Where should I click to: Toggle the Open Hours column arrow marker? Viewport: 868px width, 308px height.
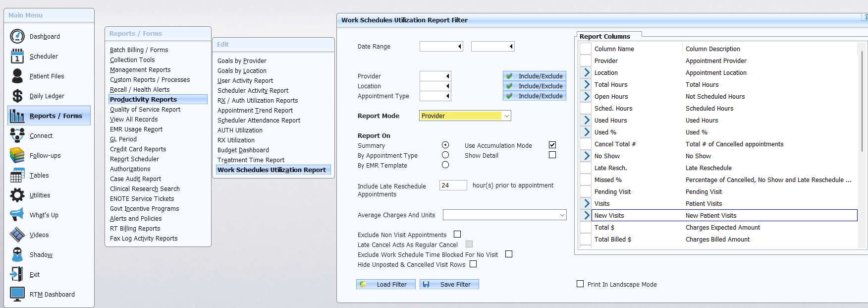click(586, 96)
